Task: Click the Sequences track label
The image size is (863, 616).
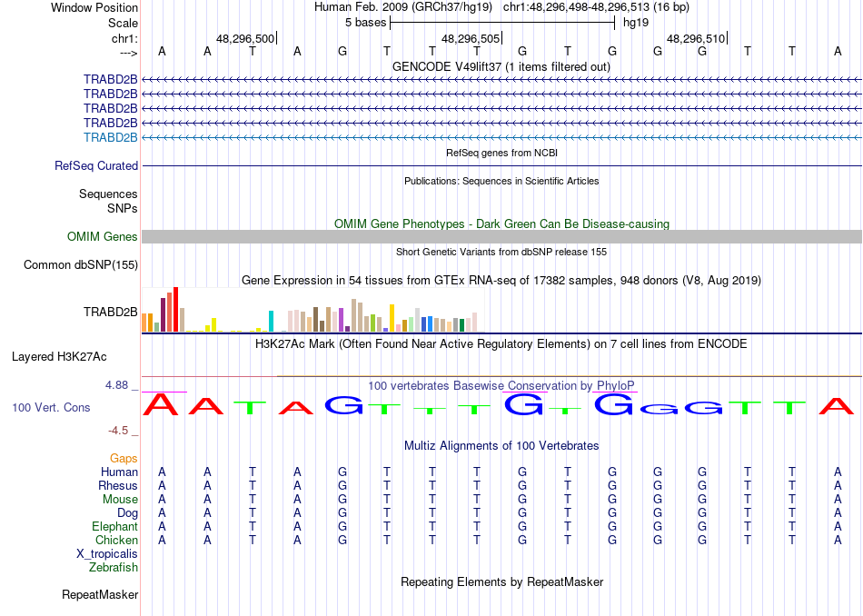Action: pyautogui.click(x=108, y=194)
